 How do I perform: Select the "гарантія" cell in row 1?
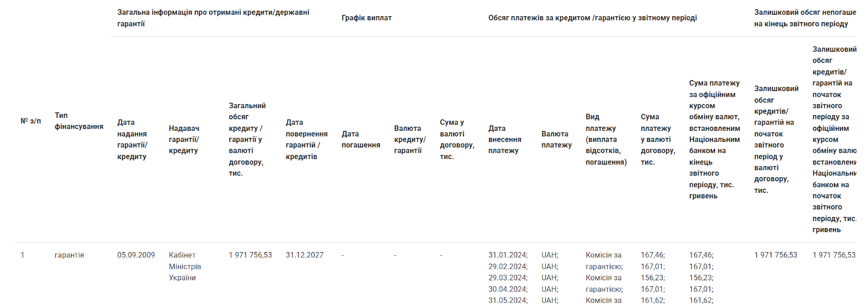pos(69,255)
